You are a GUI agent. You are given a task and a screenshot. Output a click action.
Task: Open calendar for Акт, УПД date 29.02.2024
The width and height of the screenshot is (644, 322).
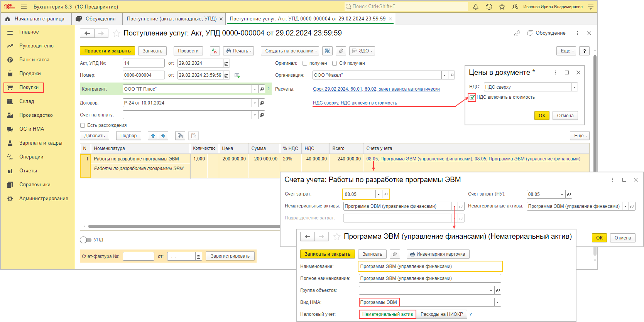[226, 63]
